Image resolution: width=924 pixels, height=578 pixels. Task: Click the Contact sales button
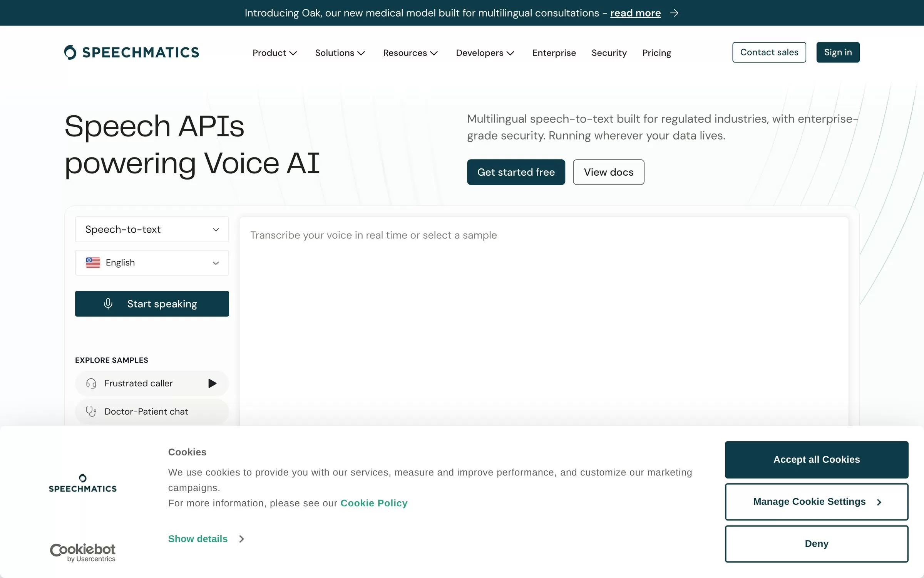click(769, 52)
